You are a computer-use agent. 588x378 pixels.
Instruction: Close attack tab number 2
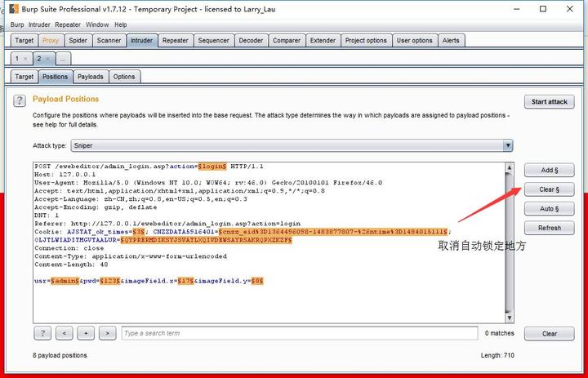pos(47,59)
